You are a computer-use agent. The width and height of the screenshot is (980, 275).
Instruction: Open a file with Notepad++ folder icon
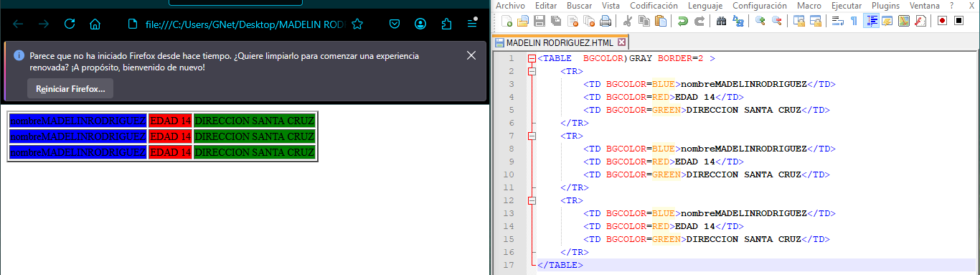(x=523, y=21)
